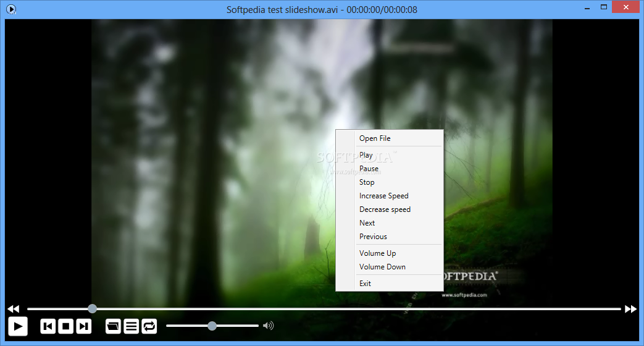Stop playback with the square Stop button
This screenshot has height=346, width=644.
pos(65,326)
